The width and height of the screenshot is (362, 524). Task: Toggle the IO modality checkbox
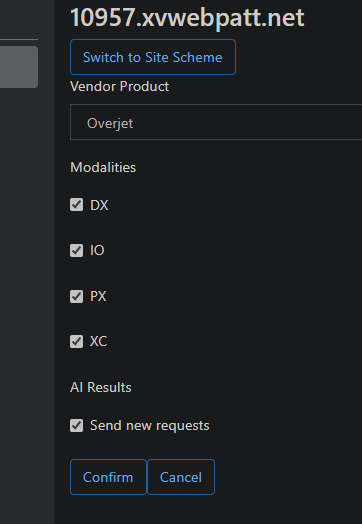(x=77, y=250)
